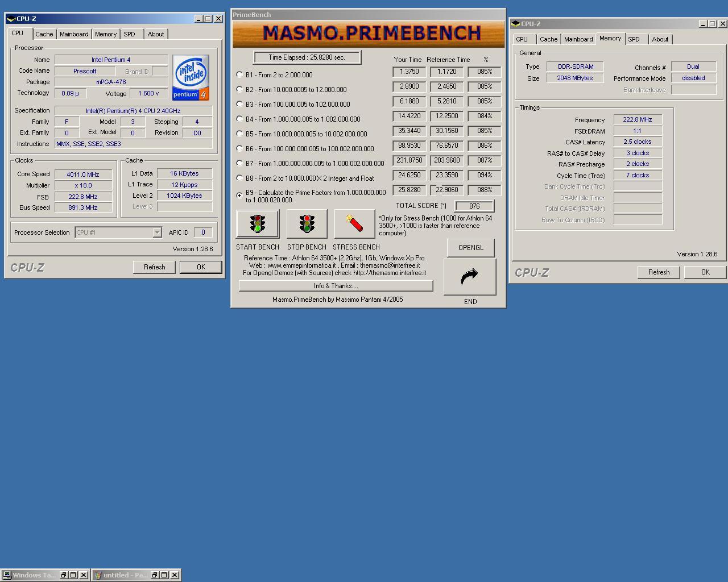The image size is (728, 582).
Task: Click the CPU-Z title bar icon in left window
Action: point(11,19)
